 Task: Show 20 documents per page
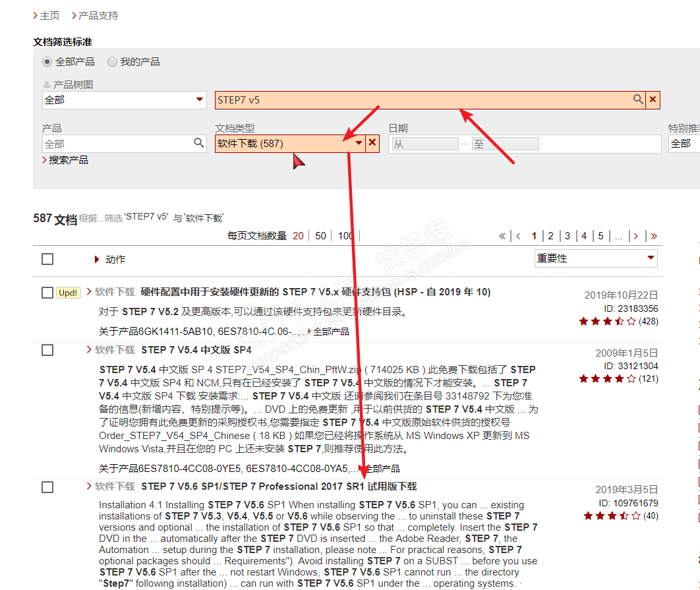pyautogui.click(x=298, y=236)
